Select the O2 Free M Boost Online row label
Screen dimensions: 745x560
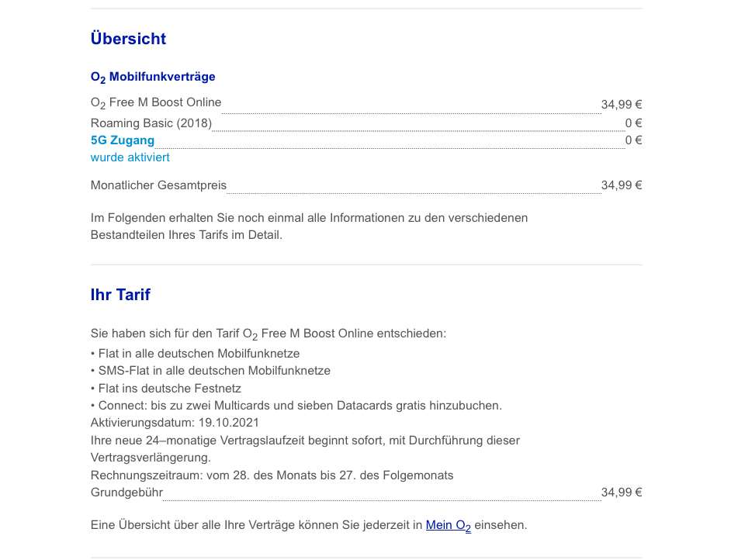pyautogui.click(x=156, y=102)
